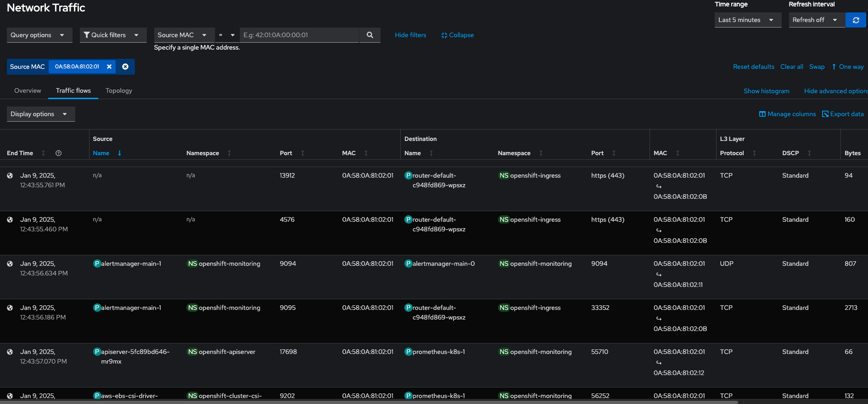
Task: Toggle One way flow direction
Action: (847, 67)
